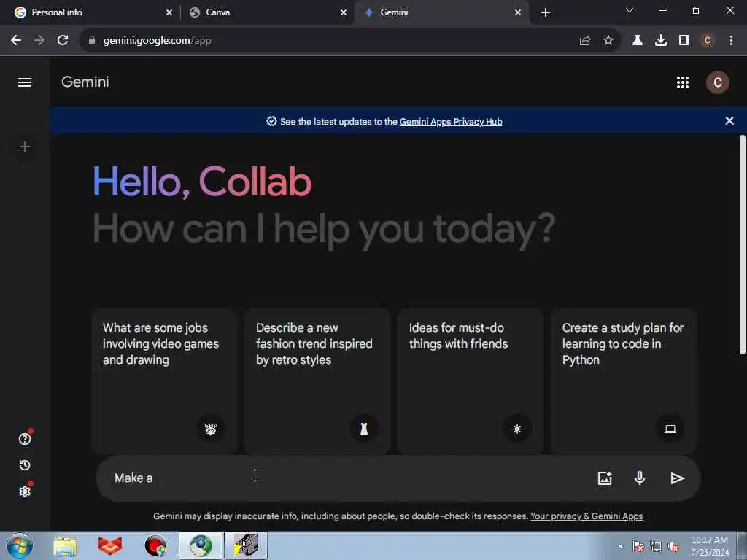747x560 pixels.
Task: Open the red fox app in the taskbar
Action: [x=110, y=546]
